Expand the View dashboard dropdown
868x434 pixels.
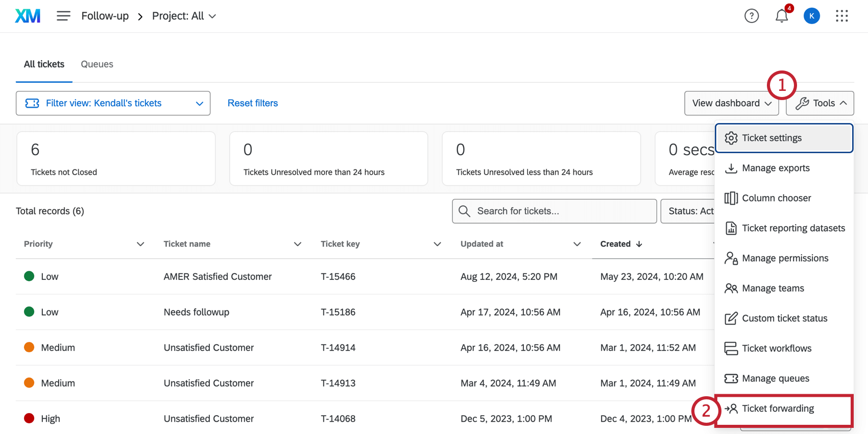731,103
